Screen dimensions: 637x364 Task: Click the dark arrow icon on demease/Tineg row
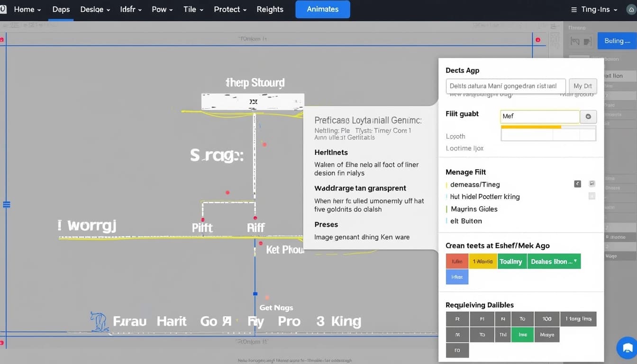tap(577, 184)
